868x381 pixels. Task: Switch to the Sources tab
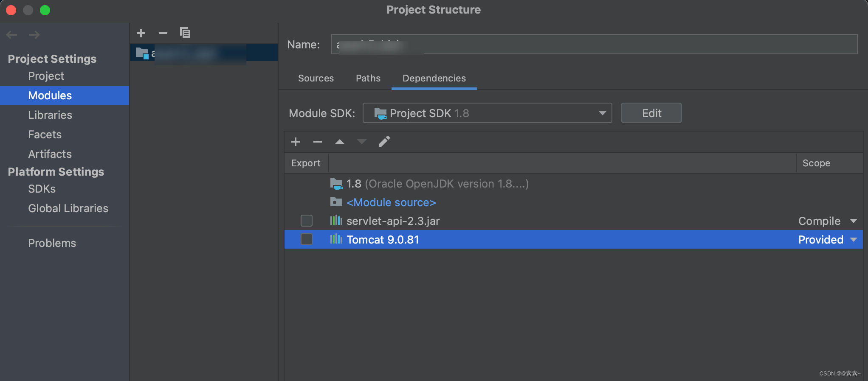(316, 78)
